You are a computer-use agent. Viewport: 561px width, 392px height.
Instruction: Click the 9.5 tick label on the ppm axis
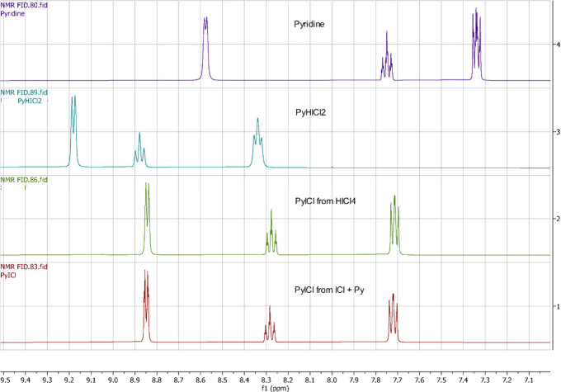click(5, 380)
